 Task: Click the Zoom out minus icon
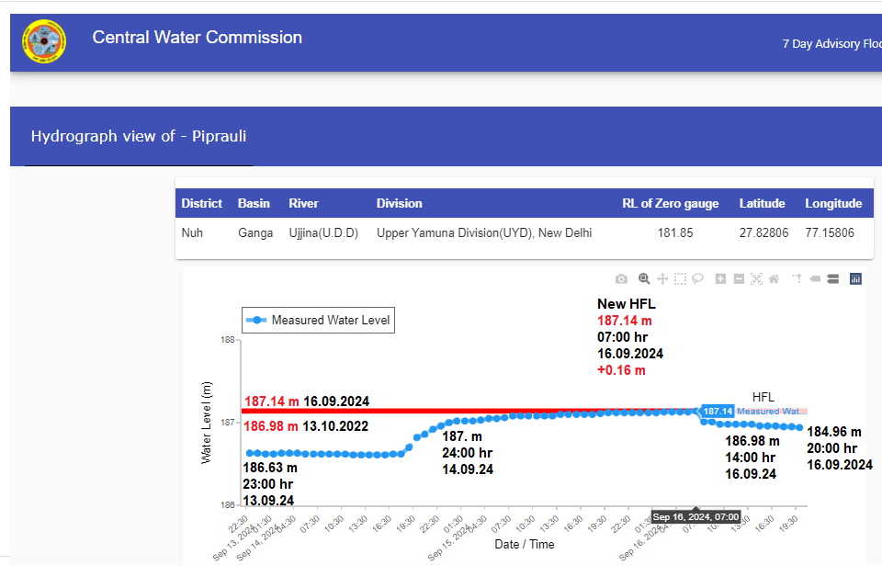click(x=739, y=279)
